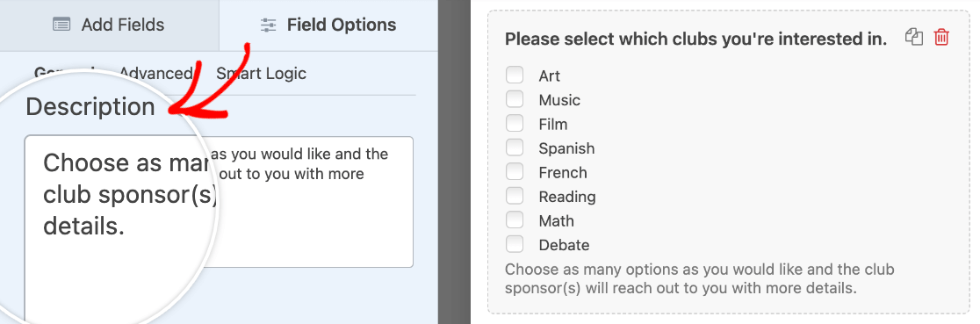
Task: Select the Spanish checkbox
Action: pyautogui.click(x=515, y=148)
